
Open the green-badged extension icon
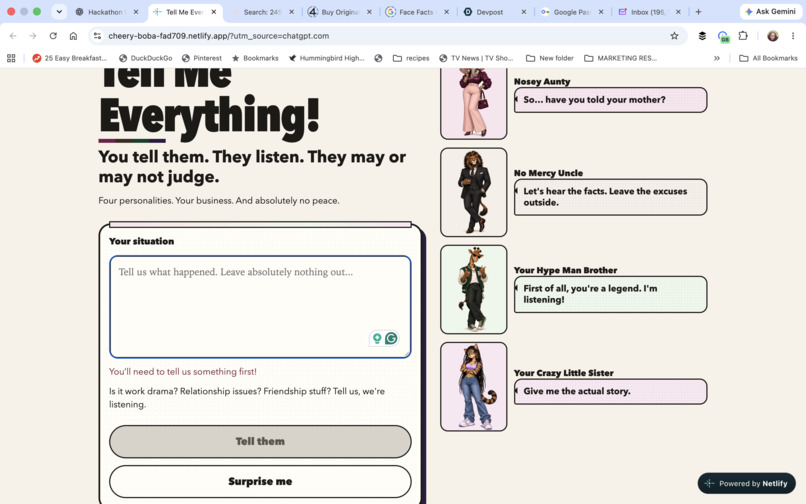pos(723,37)
